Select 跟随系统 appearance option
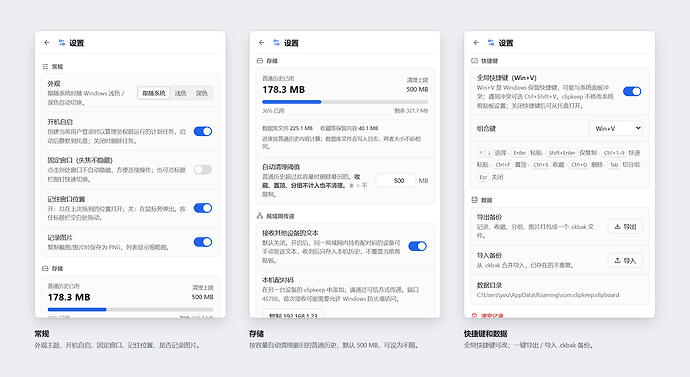 [x=154, y=93]
